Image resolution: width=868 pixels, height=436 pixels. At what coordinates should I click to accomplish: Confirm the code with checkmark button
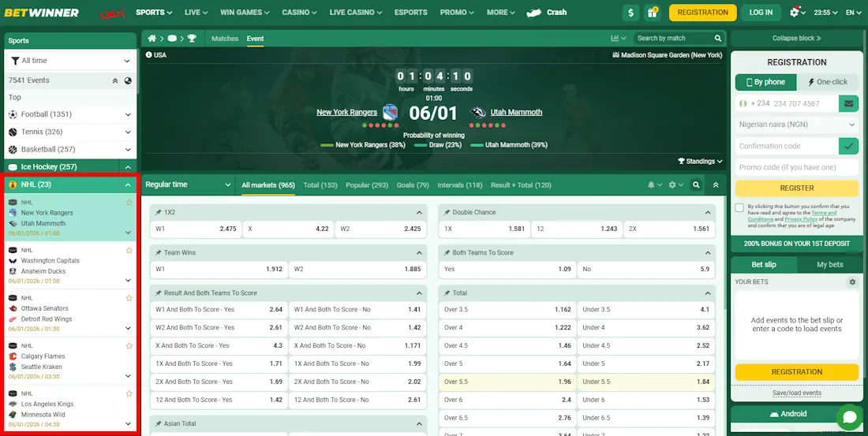pyautogui.click(x=848, y=146)
